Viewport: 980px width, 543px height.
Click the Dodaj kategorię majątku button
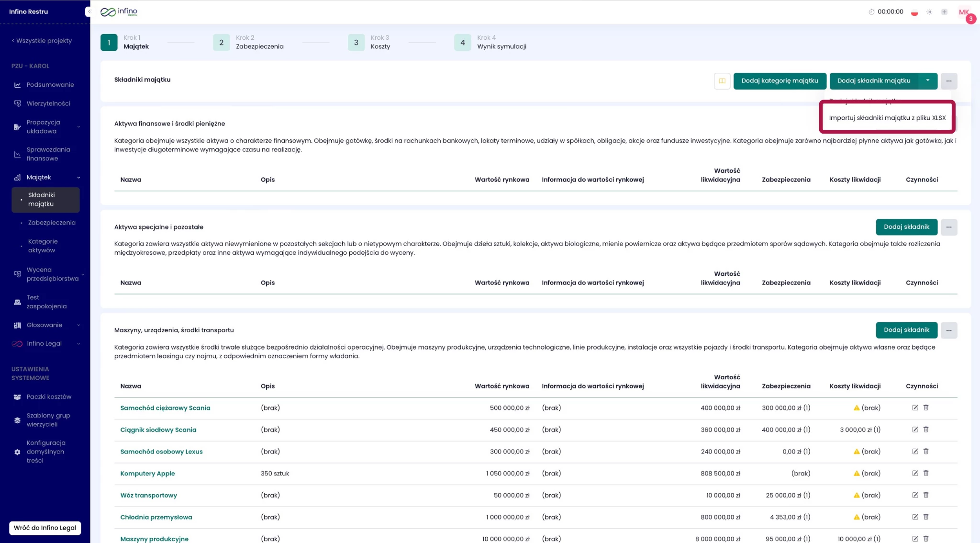tap(780, 80)
